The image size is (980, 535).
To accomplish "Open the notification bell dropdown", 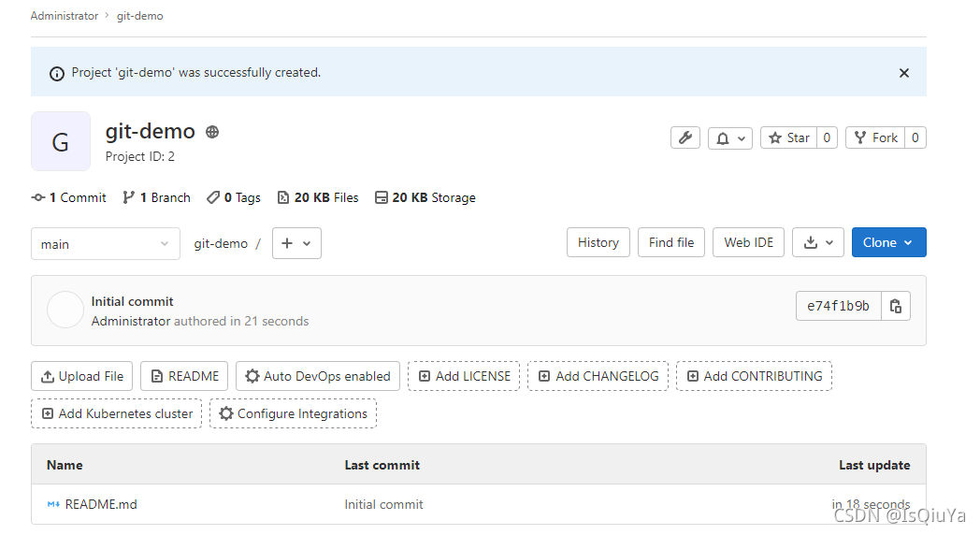I will click(730, 137).
